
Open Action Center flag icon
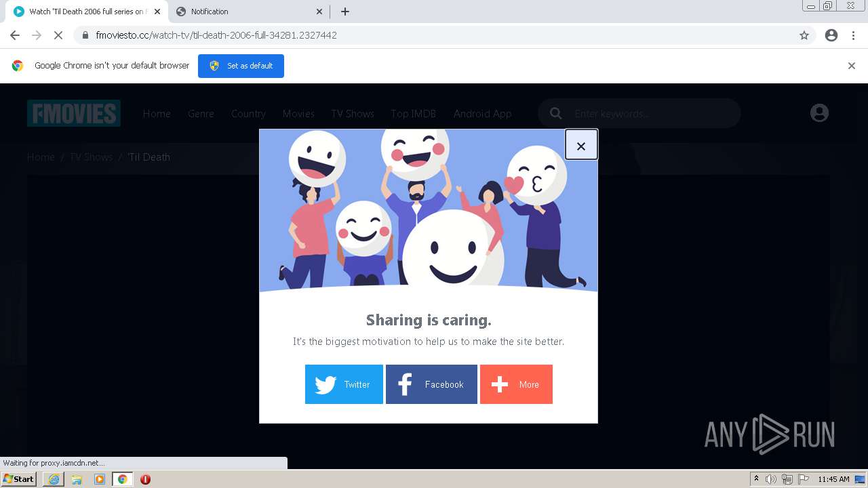pos(804,479)
